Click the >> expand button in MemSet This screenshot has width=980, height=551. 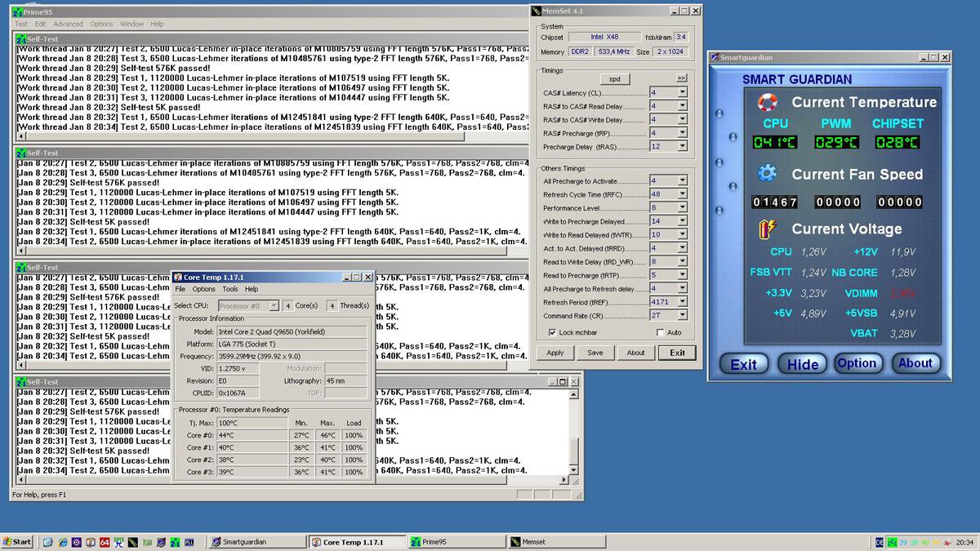(682, 78)
